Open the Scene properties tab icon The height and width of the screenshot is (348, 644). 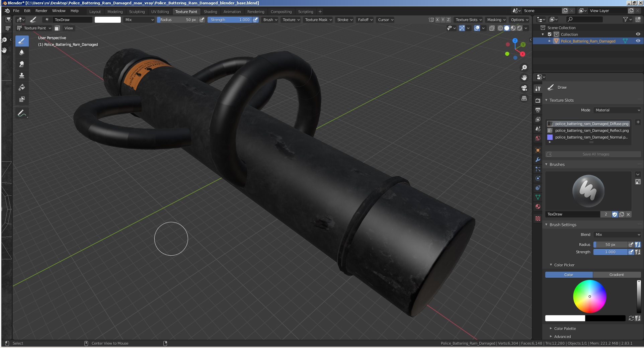(538, 129)
